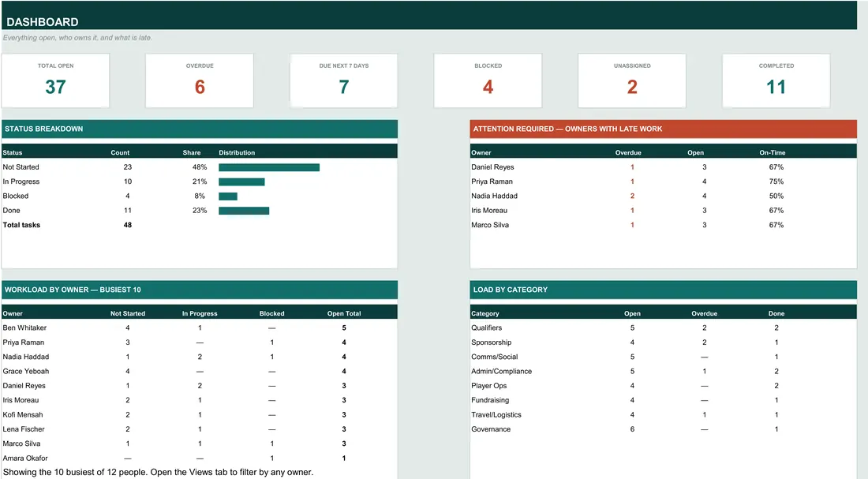
Task: Click the Total tasks count cell 48
Action: click(127, 225)
